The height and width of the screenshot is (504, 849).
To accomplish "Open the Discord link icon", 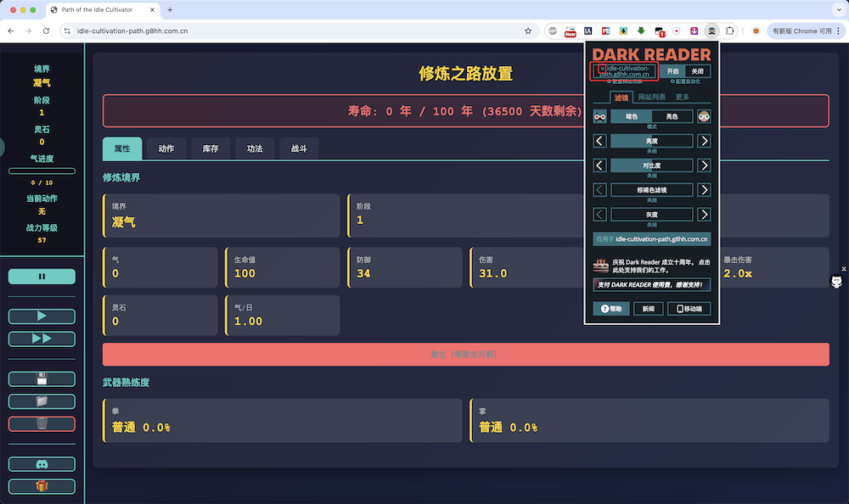I will (42, 464).
